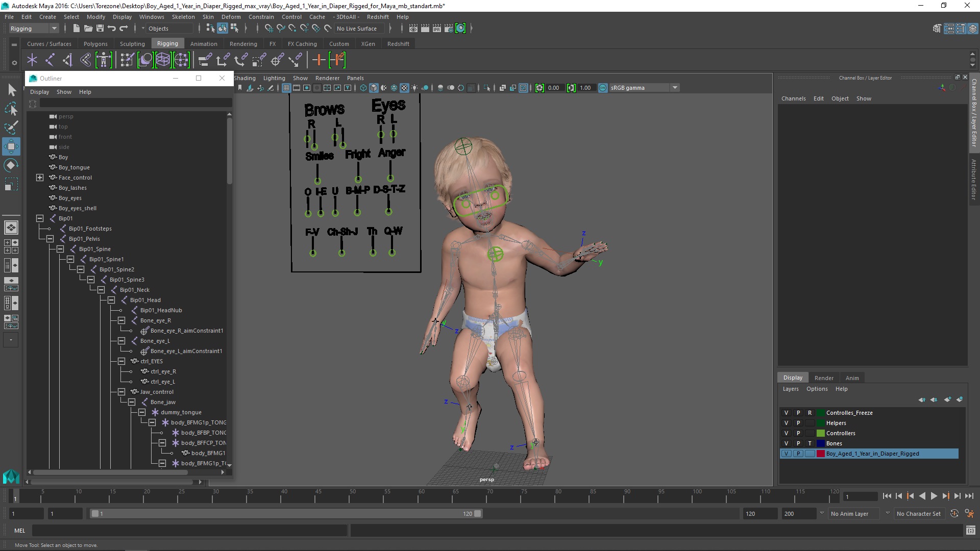This screenshot has width=980, height=551.
Task: Toggle visibility V of Controllers layer
Action: (x=786, y=433)
